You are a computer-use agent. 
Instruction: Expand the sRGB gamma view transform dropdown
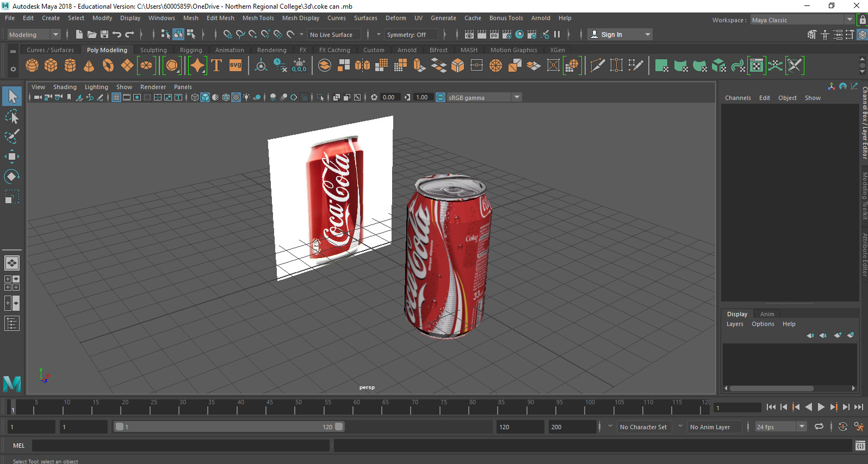click(x=517, y=97)
